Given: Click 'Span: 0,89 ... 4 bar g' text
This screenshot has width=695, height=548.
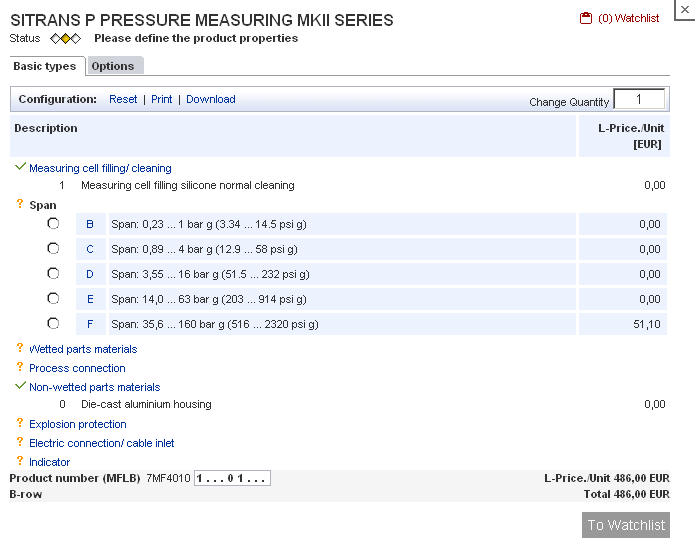Looking at the screenshot, I should tap(204, 249).
